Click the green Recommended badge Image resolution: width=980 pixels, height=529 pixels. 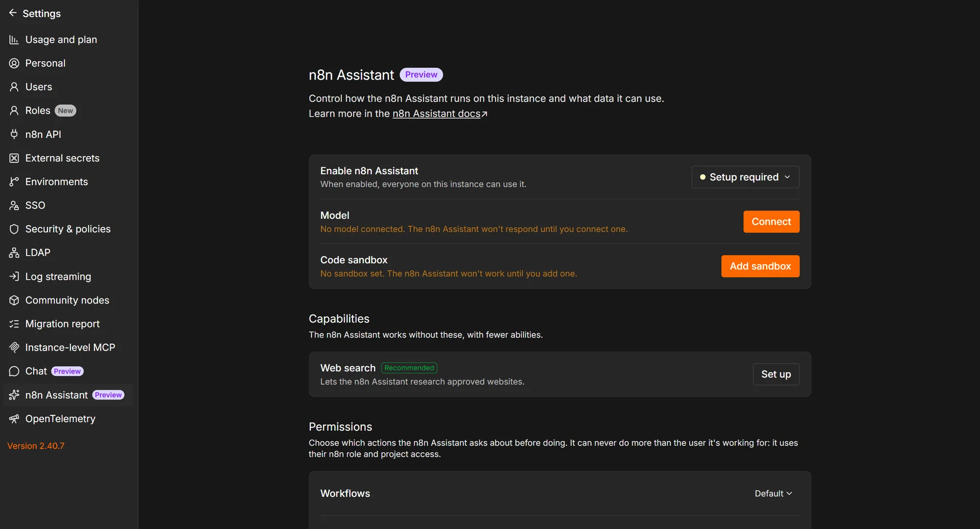tap(409, 368)
